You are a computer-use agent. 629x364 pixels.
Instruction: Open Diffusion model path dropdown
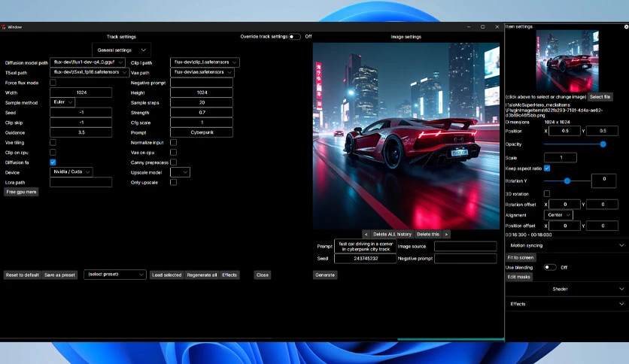pyautogui.click(x=87, y=62)
